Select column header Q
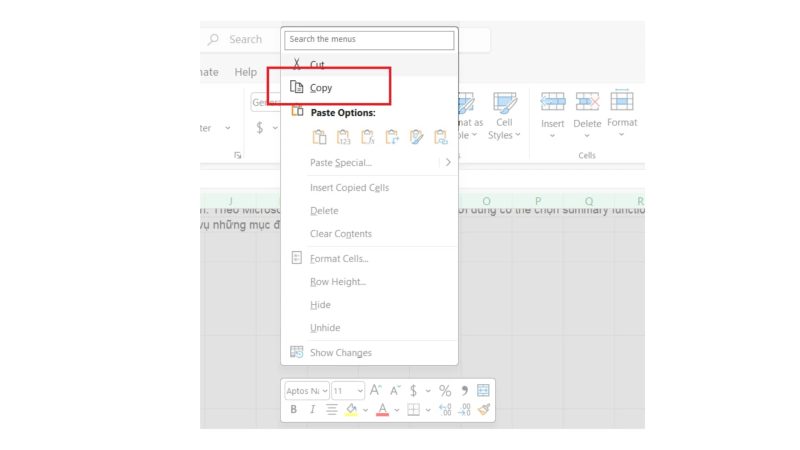 click(589, 201)
